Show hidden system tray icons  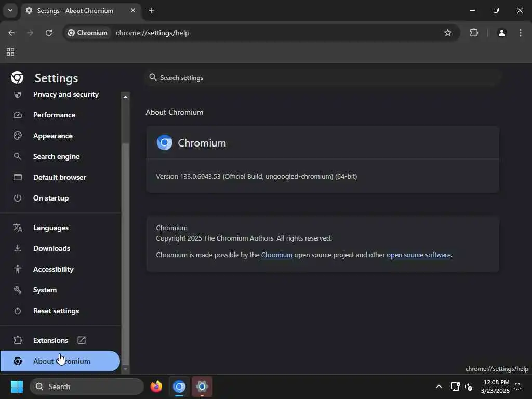[x=438, y=387]
